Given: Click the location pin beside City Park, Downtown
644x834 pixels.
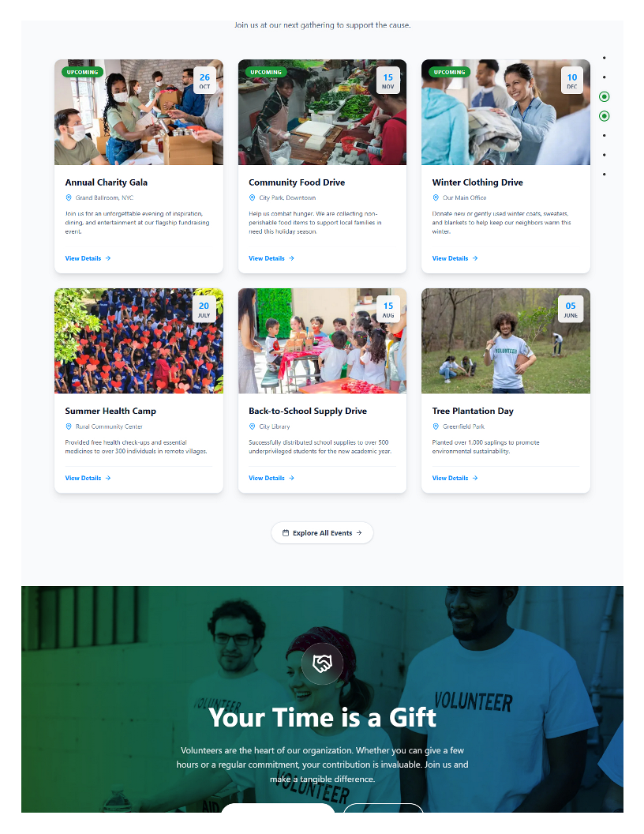Looking at the screenshot, I should pyautogui.click(x=252, y=197).
